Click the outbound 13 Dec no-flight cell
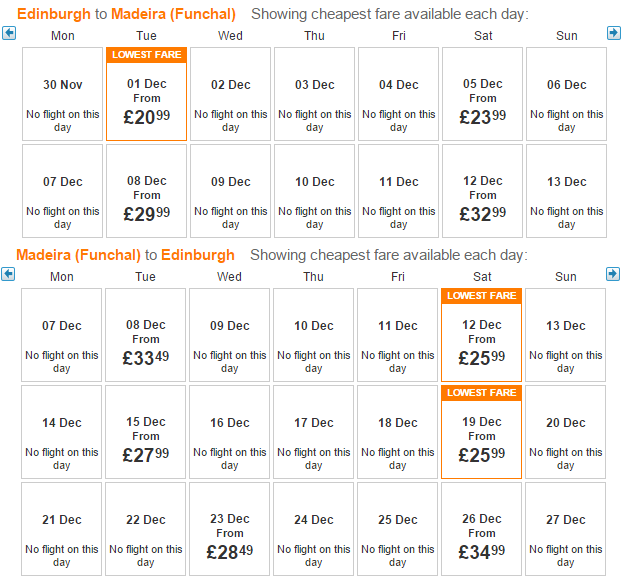This screenshot has width=624, height=583. tap(566, 191)
